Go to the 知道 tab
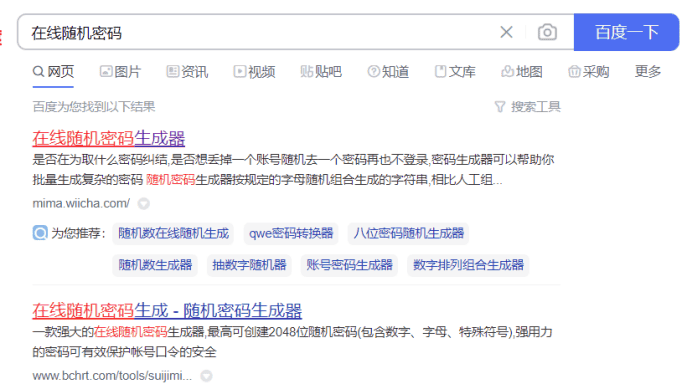 tap(388, 72)
